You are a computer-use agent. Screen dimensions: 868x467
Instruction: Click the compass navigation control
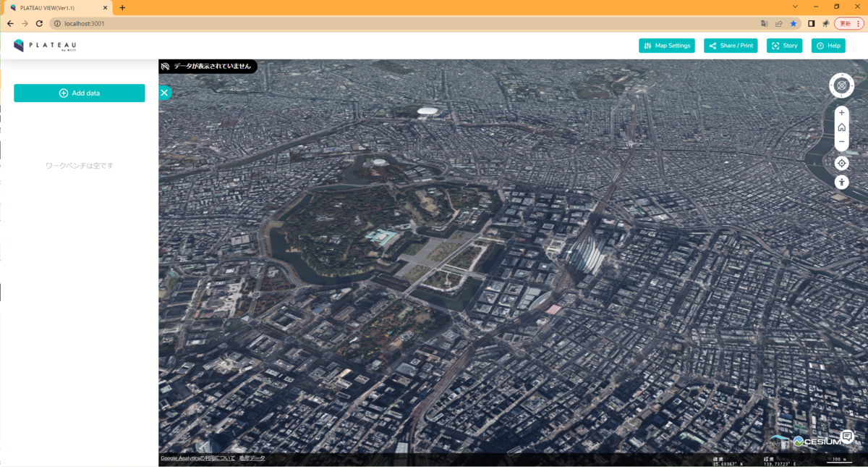tap(841, 85)
